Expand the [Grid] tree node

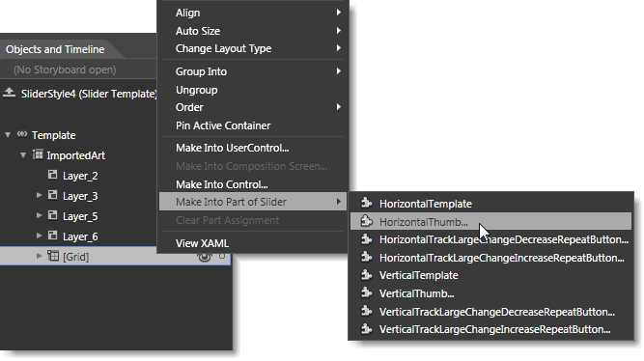pyautogui.click(x=39, y=256)
